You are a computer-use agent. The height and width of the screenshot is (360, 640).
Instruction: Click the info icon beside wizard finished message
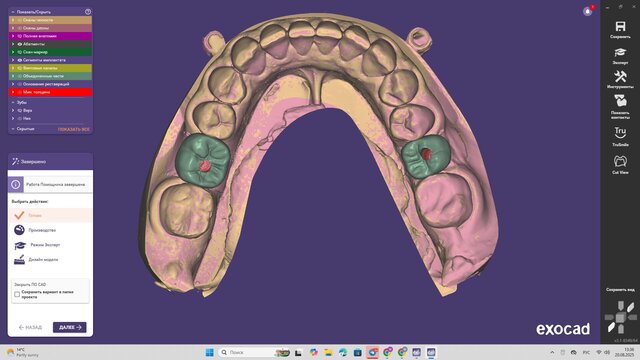tap(16, 184)
